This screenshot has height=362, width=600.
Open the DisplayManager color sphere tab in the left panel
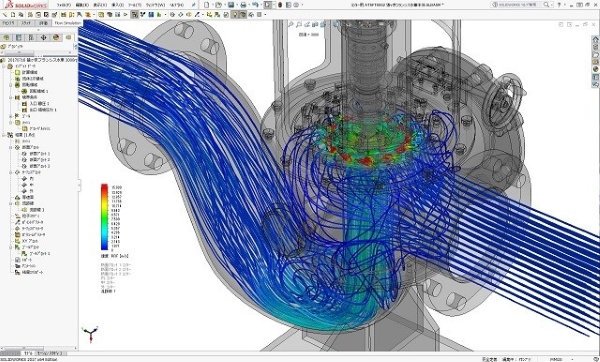(56, 37)
